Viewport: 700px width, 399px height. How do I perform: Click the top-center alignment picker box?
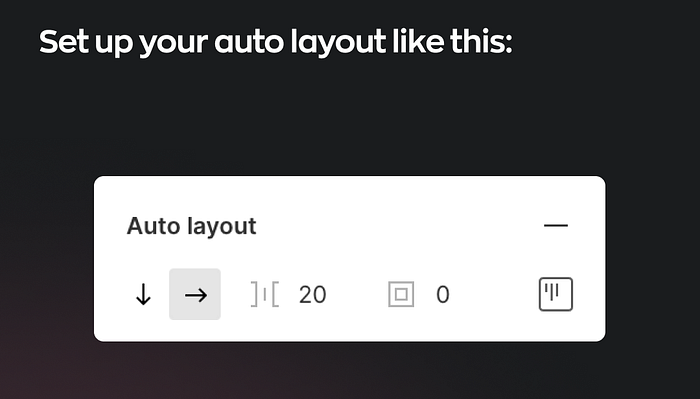click(556, 294)
